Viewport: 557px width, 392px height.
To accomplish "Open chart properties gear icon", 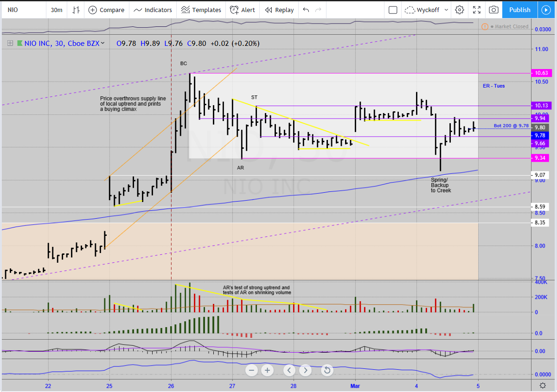I will pyautogui.click(x=459, y=10).
